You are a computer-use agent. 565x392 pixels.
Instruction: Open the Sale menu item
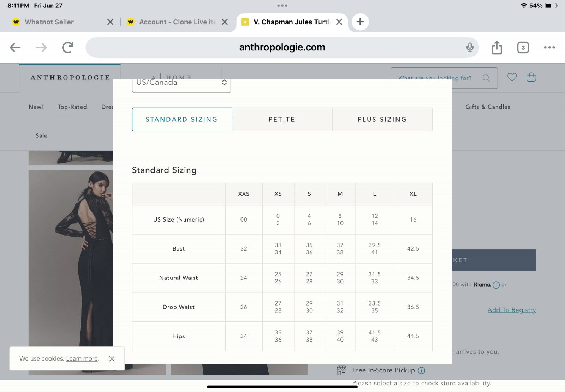[x=41, y=135]
